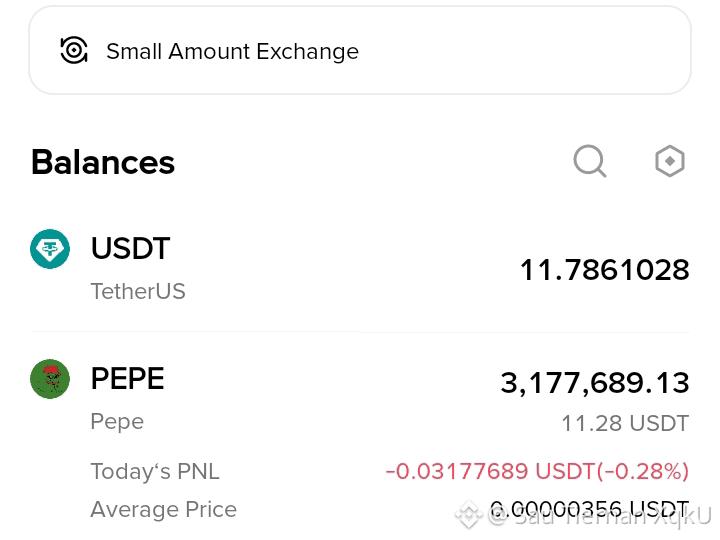The height and width of the screenshot is (540, 720).
Task: Open the balances search magnifier
Action: [x=590, y=161]
